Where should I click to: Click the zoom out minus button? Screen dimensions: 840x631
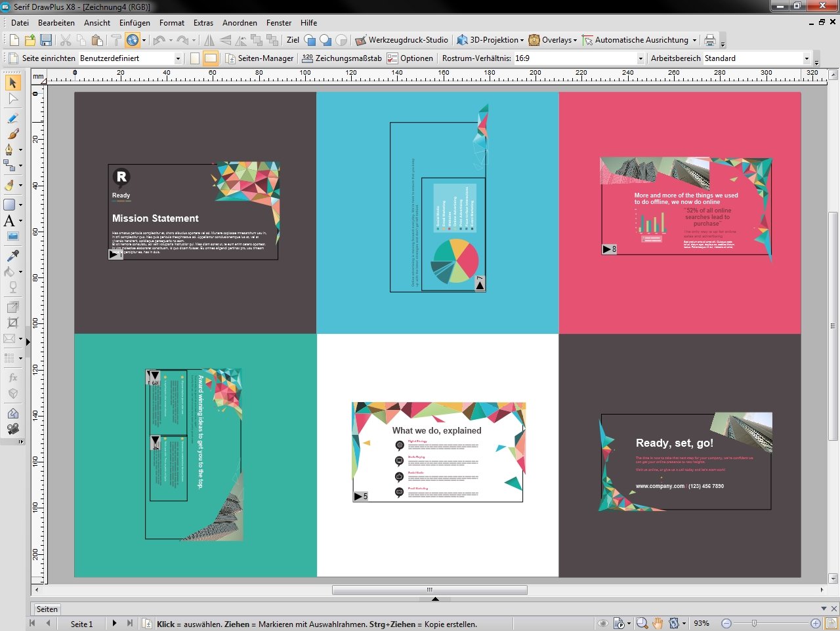(726, 623)
